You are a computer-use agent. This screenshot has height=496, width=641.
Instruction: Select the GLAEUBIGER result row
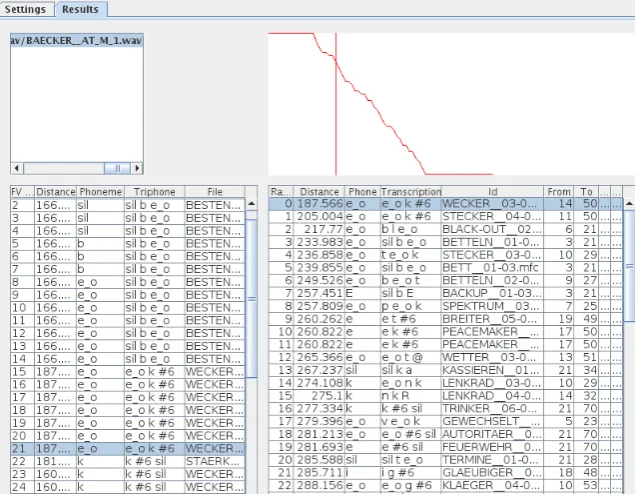(446, 472)
